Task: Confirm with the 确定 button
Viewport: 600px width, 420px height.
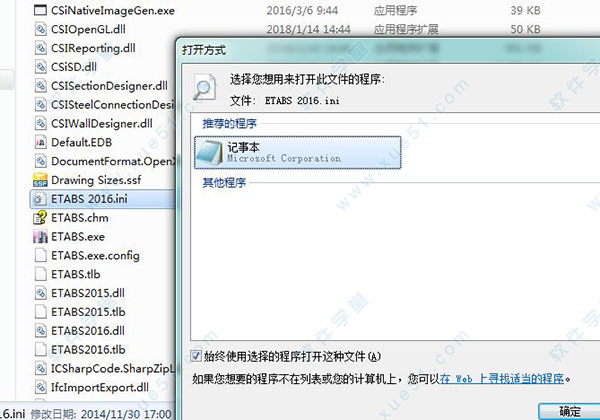Action: [569, 412]
